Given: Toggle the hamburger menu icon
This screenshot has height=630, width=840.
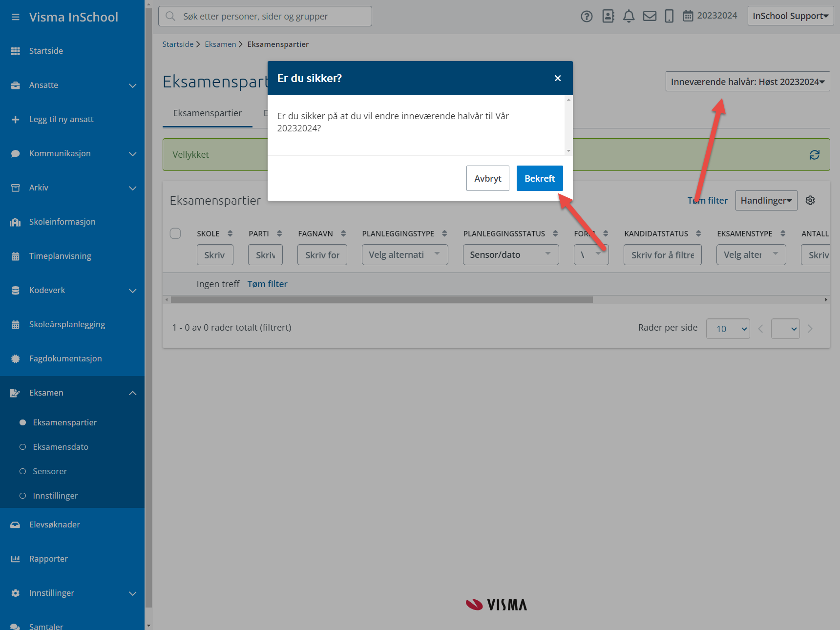Looking at the screenshot, I should pos(16,17).
